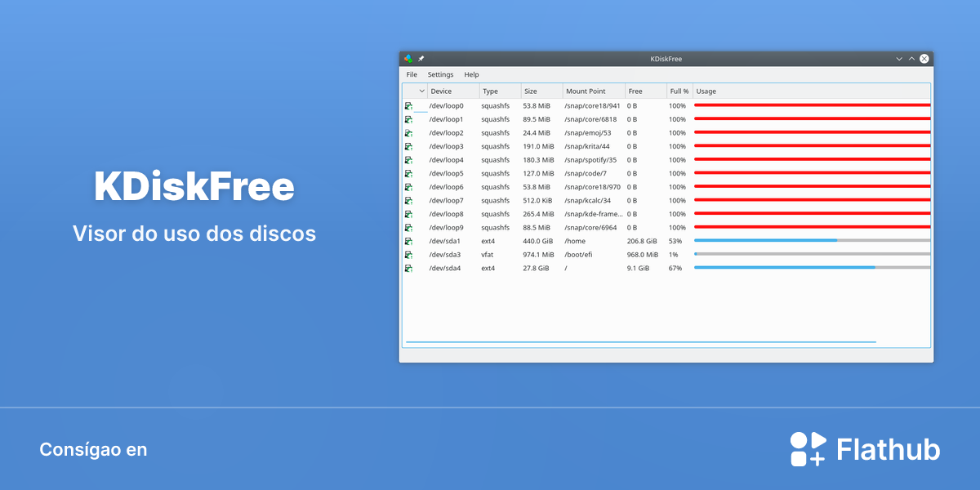Minimize the KDiskFree window
The width and height of the screenshot is (980, 490).
click(x=899, y=59)
